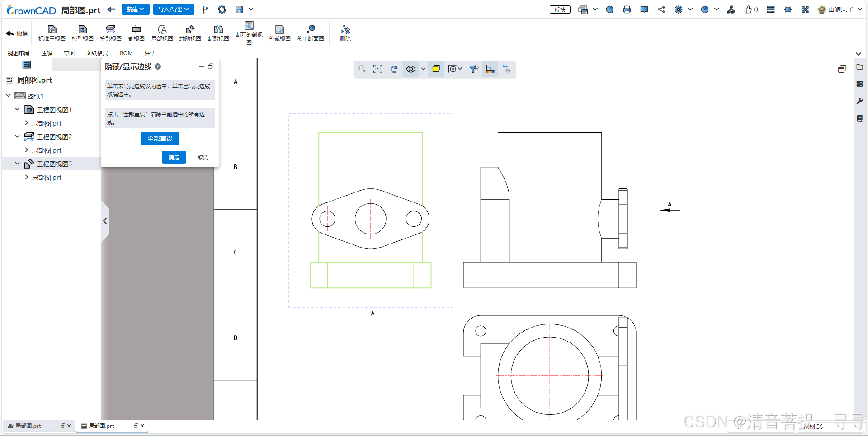The height and width of the screenshot is (436, 868).
Task: Click the thumbs-up like icon
Action: (x=748, y=9)
